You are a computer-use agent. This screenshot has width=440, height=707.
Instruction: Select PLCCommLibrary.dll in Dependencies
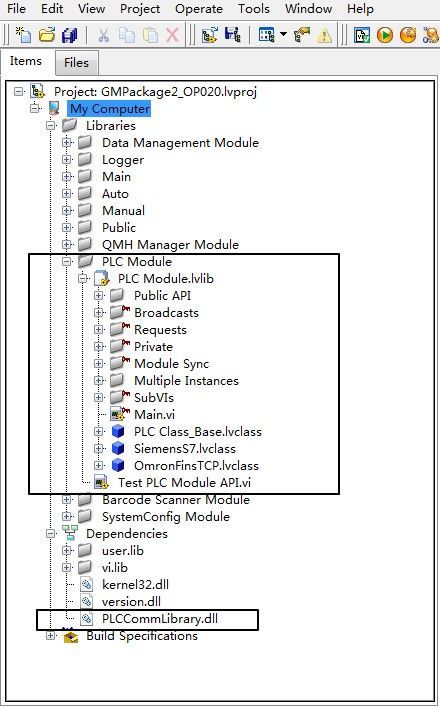coord(160,619)
